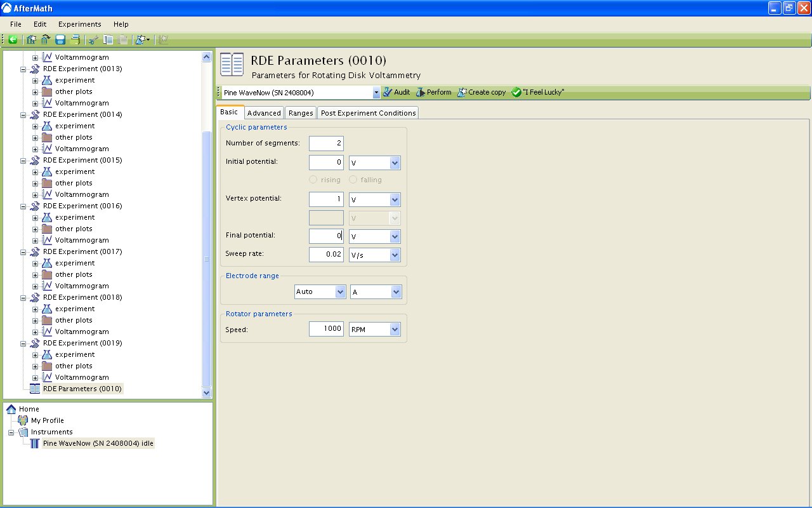Screen dimensions: 812x508
Task: Click the Number of segments field
Action: [326, 144]
